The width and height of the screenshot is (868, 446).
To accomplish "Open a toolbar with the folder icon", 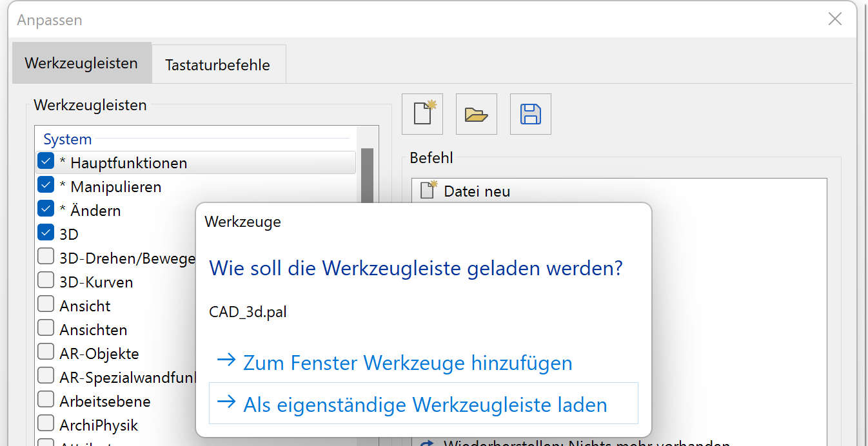I will (x=477, y=113).
